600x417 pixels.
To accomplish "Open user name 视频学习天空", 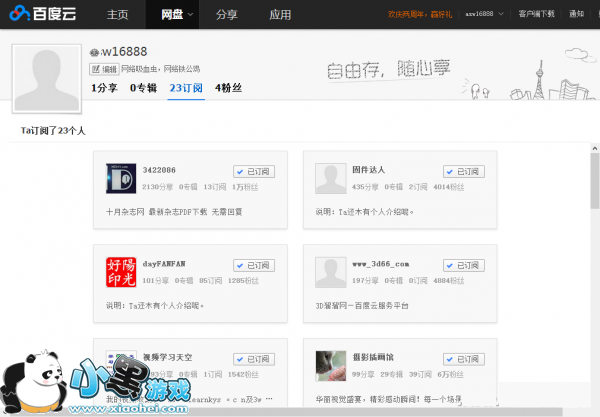I will 167,357.
